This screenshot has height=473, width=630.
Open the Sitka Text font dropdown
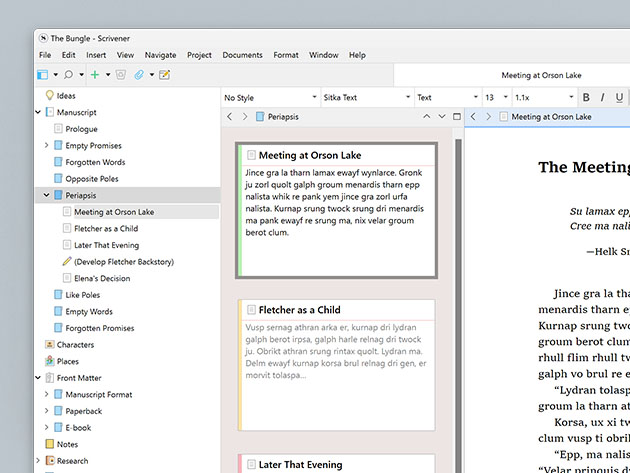point(367,97)
